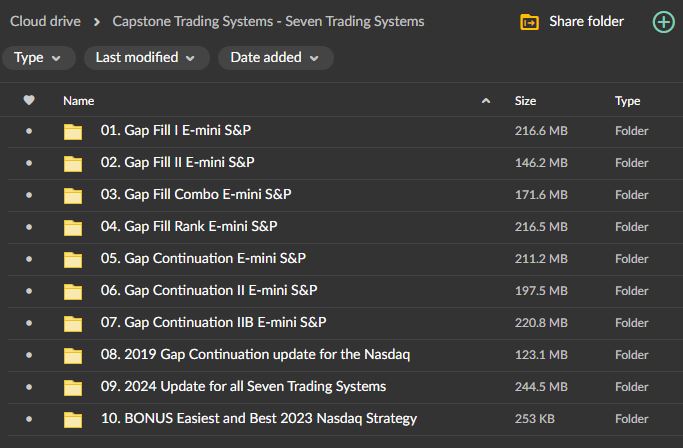Open 02. Gap Fill II E-mini S&P
The image size is (683, 448).
coord(177,163)
